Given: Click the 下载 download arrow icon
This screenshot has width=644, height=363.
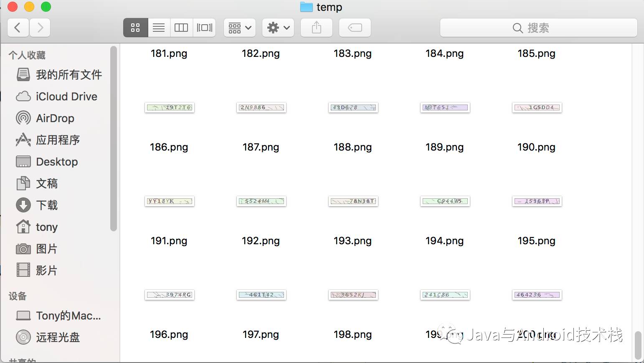Looking at the screenshot, I should pos(23,205).
